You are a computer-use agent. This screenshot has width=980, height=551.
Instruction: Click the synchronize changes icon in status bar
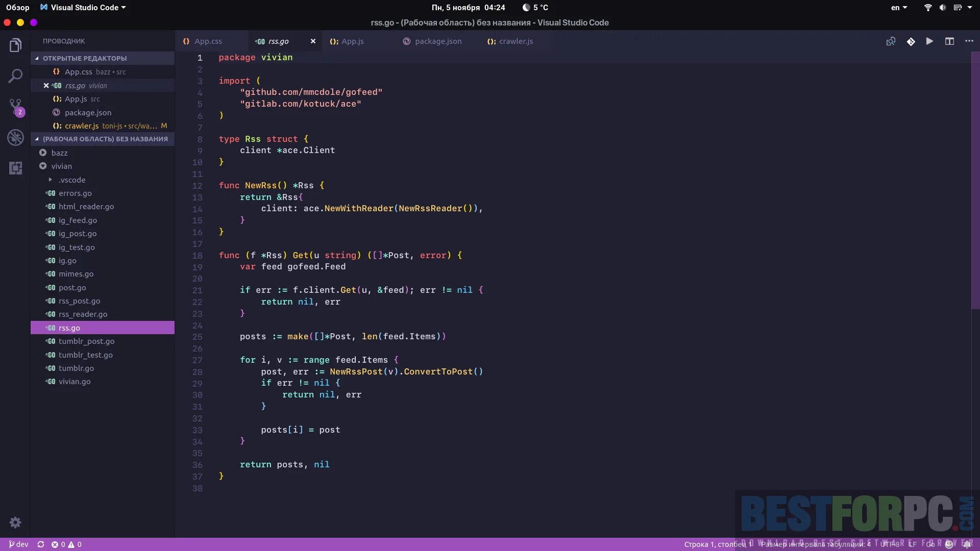41,544
